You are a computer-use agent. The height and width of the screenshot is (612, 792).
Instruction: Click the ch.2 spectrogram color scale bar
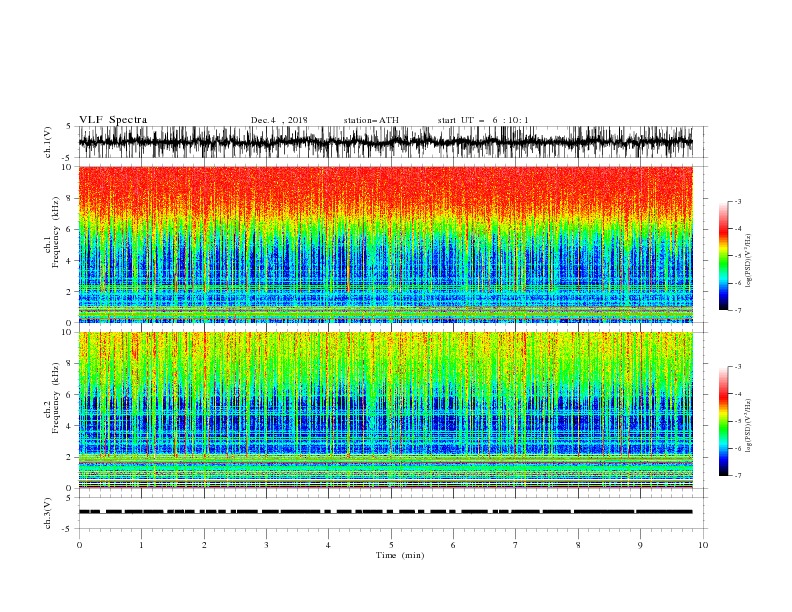pyautogui.click(x=723, y=421)
